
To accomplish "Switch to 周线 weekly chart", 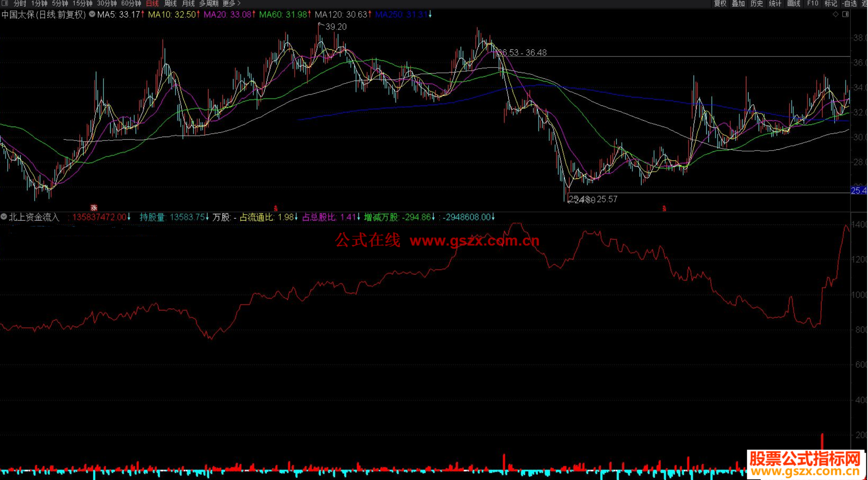I will coord(171,3).
